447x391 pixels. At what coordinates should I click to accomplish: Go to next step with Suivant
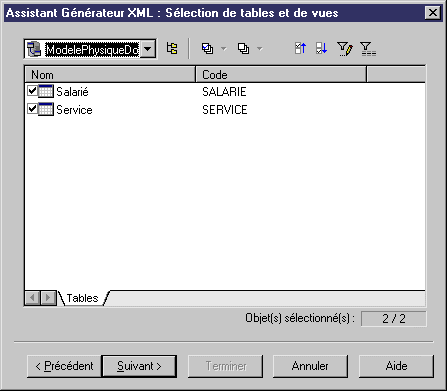[x=139, y=366]
